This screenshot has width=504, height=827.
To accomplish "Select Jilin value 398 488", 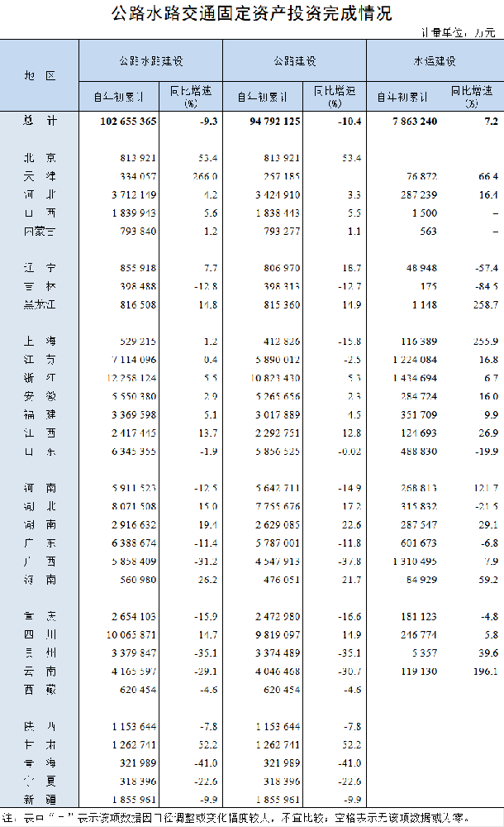I will tap(138, 286).
